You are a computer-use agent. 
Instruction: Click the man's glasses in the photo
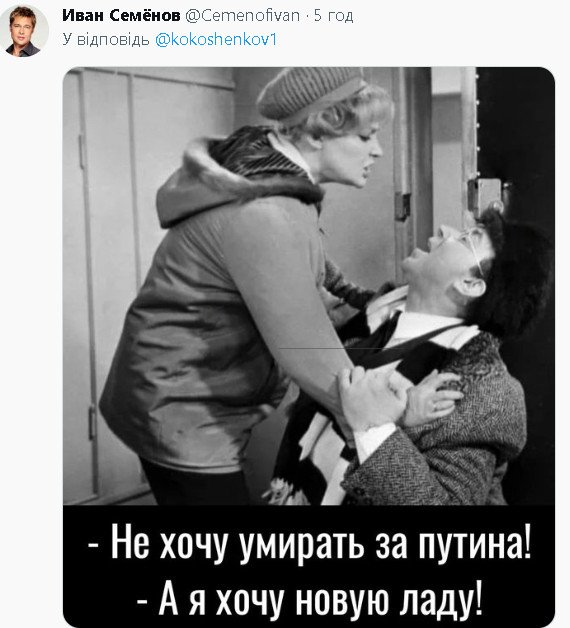point(473,246)
